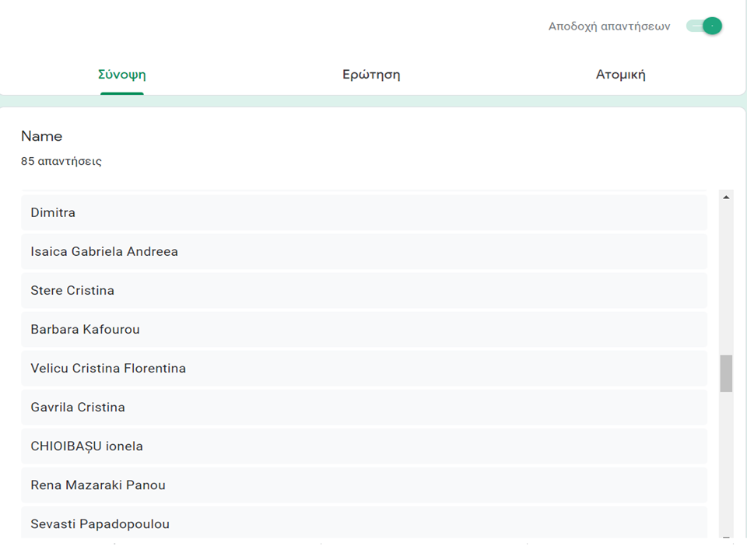The image size is (747, 560).
Task: Click the response list scrollbar thumb
Action: [726, 373]
